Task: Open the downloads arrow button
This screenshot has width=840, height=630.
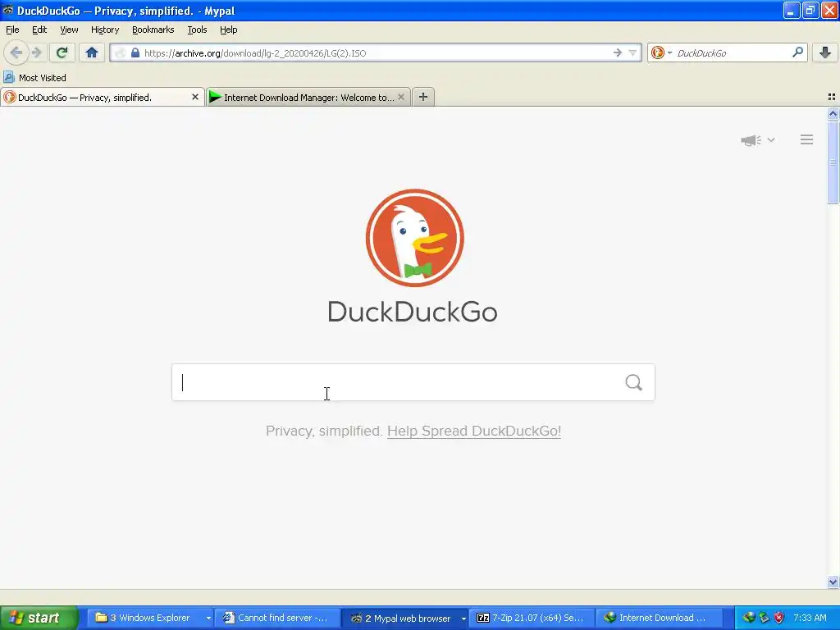Action: tap(825, 52)
